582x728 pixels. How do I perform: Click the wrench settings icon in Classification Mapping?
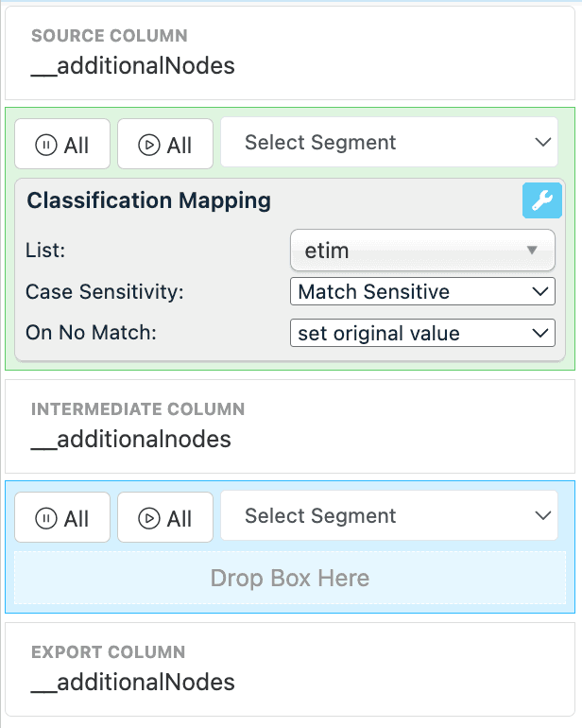pos(541,200)
